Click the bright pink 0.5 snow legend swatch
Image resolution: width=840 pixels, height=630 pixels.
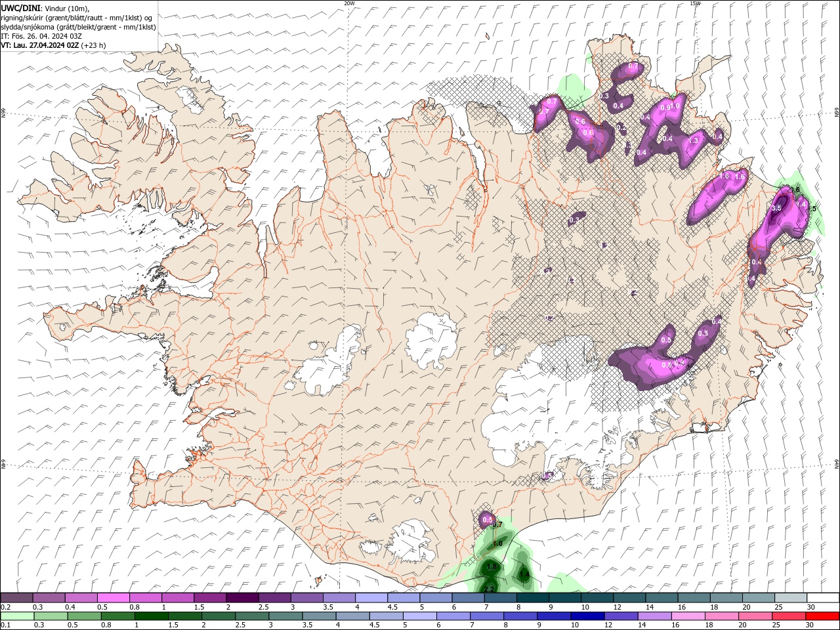pos(113,598)
